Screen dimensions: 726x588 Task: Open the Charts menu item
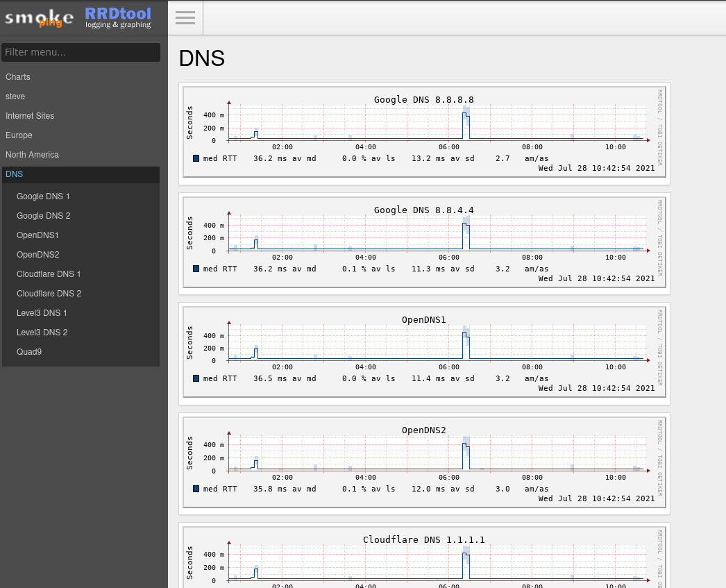pyautogui.click(x=18, y=77)
